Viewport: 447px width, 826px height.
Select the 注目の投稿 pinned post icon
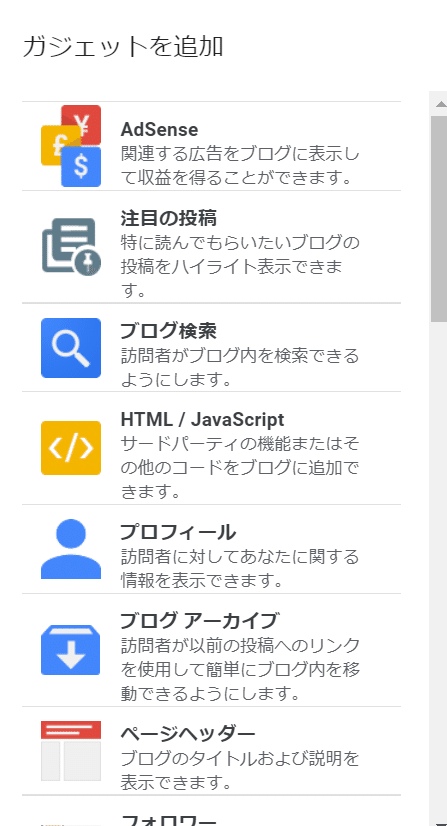click(x=71, y=247)
